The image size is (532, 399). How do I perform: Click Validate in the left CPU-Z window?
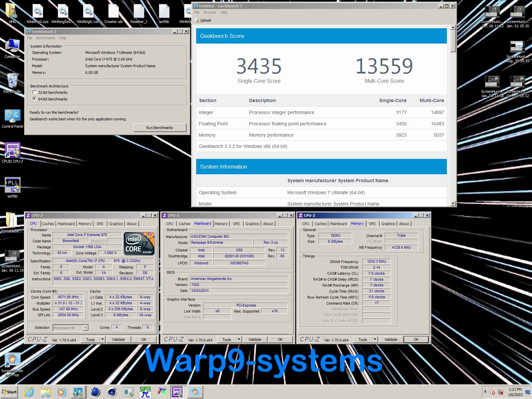click(118, 339)
